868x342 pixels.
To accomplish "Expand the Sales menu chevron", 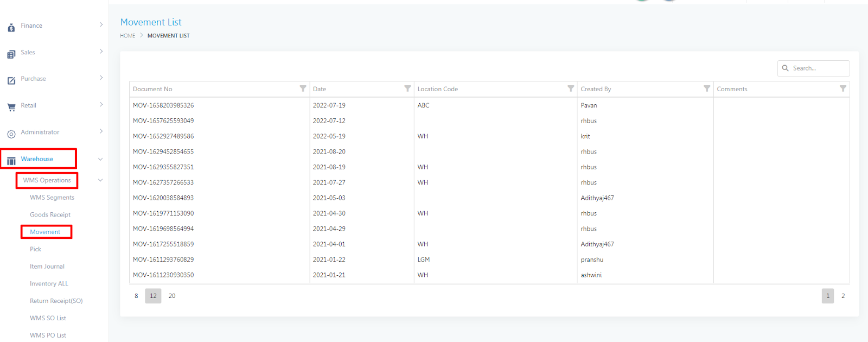I will pos(101,52).
